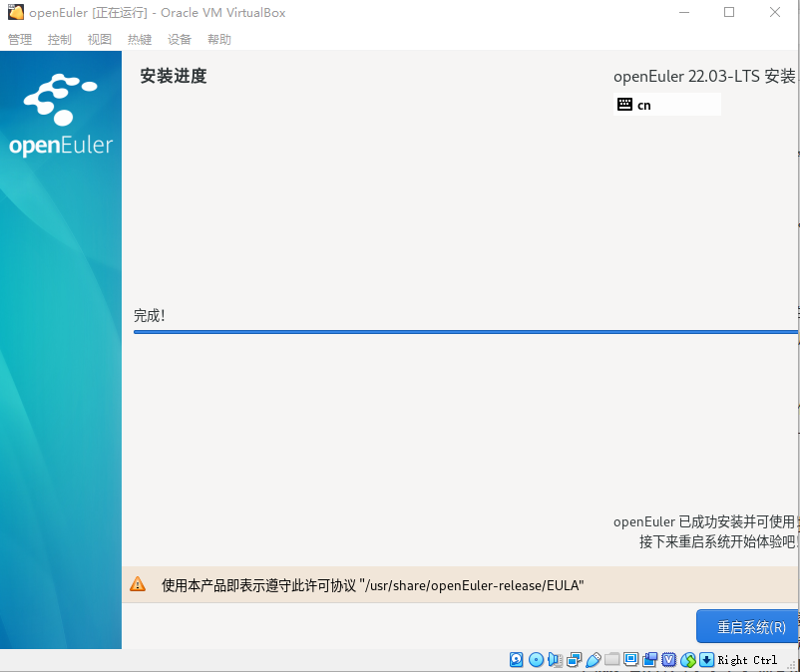800x672 pixels.
Task: Open the cn keyboard layout selector
Action: tap(666, 104)
